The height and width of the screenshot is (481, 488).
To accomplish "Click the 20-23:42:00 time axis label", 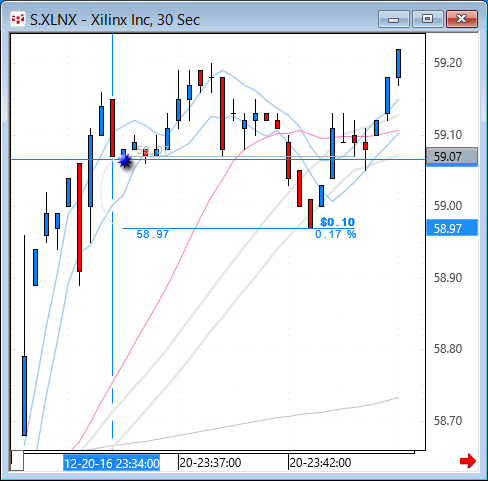I will click(x=320, y=463).
